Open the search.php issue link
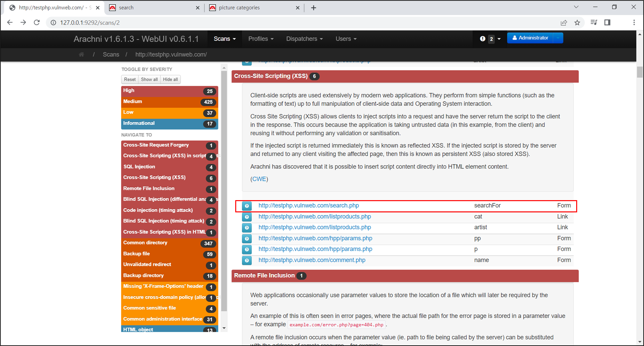 click(309, 206)
